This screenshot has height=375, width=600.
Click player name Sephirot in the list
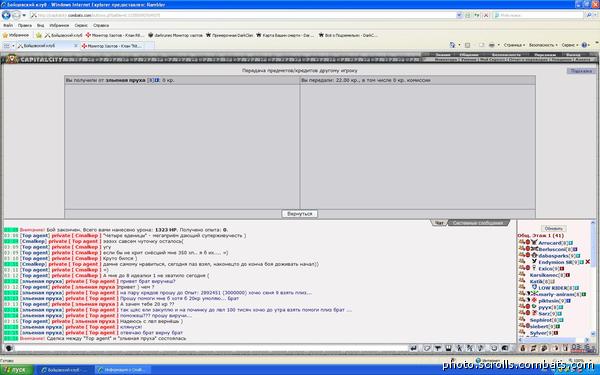541,320
